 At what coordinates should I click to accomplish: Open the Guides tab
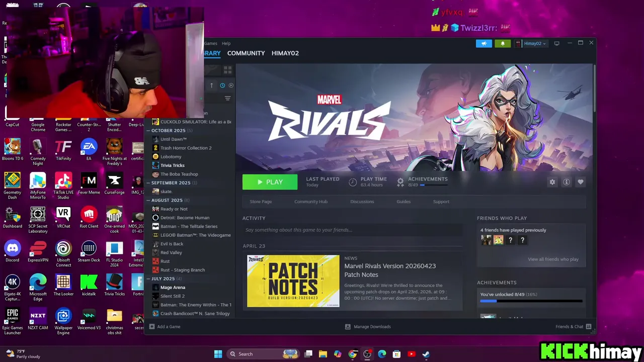(x=404, y=202)
